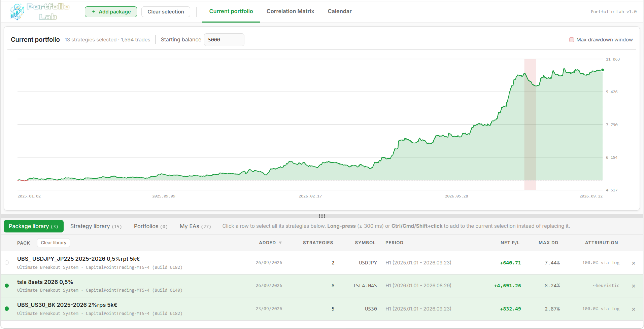Sort by the Added column arrow
This screenshot has width=644, height=329.
(x=280, y=243)
